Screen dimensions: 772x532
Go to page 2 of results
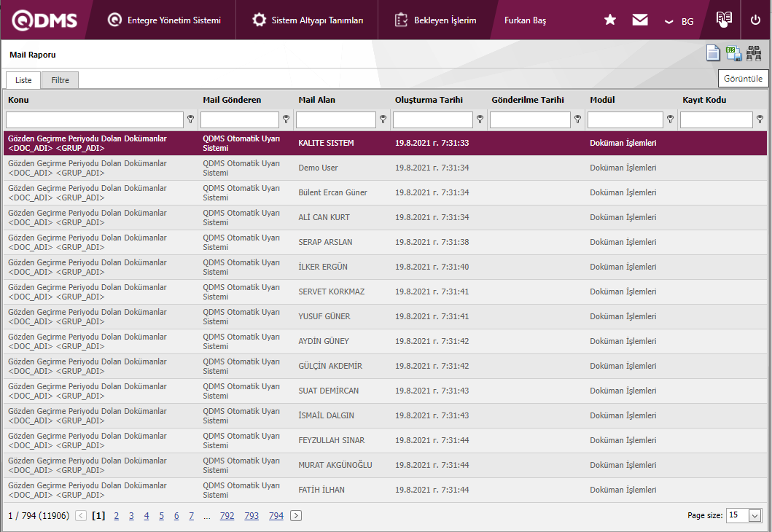click(116, 516)
